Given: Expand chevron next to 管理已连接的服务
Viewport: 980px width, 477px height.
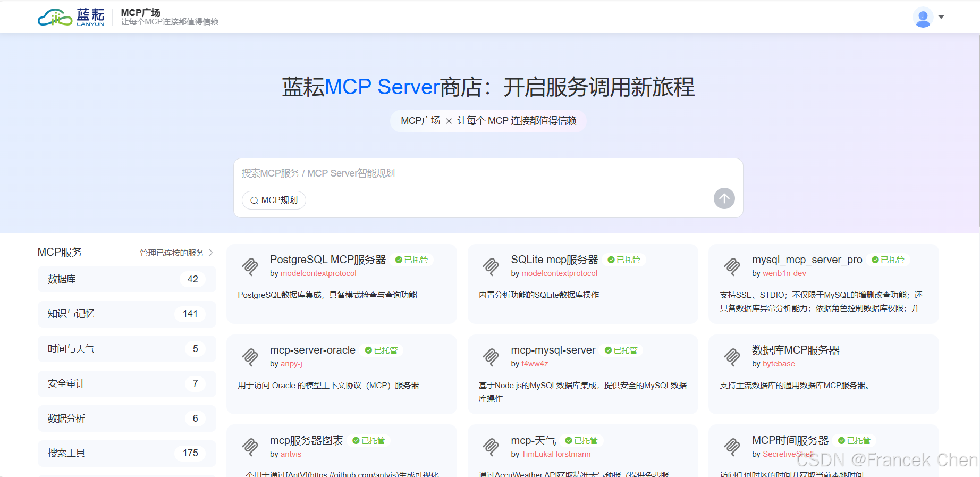Looking at the screenshot, I should coord(211,253).
